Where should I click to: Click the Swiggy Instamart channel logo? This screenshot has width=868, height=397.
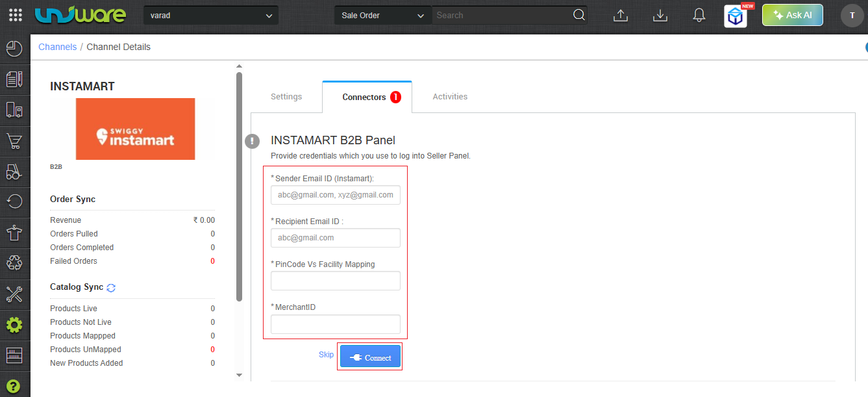pyautogui.click(x=135, y=129)
